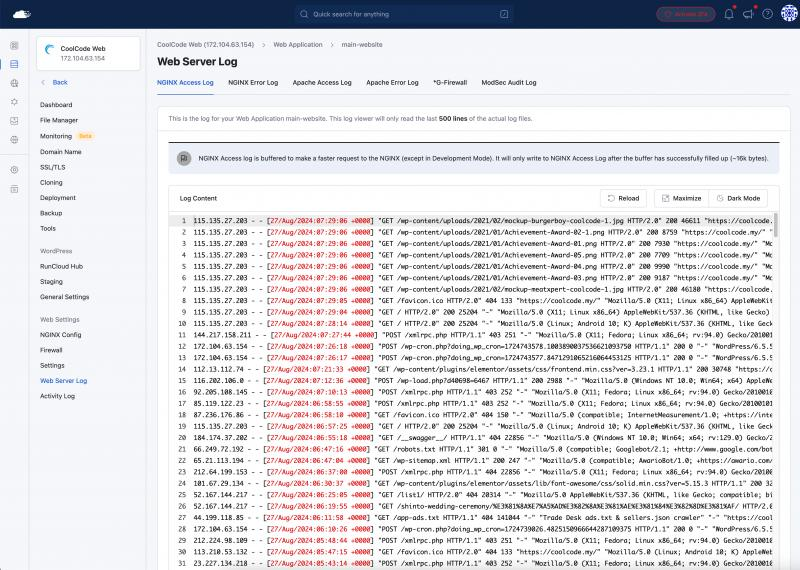Click the servers icon in left rail

[14, 64]
